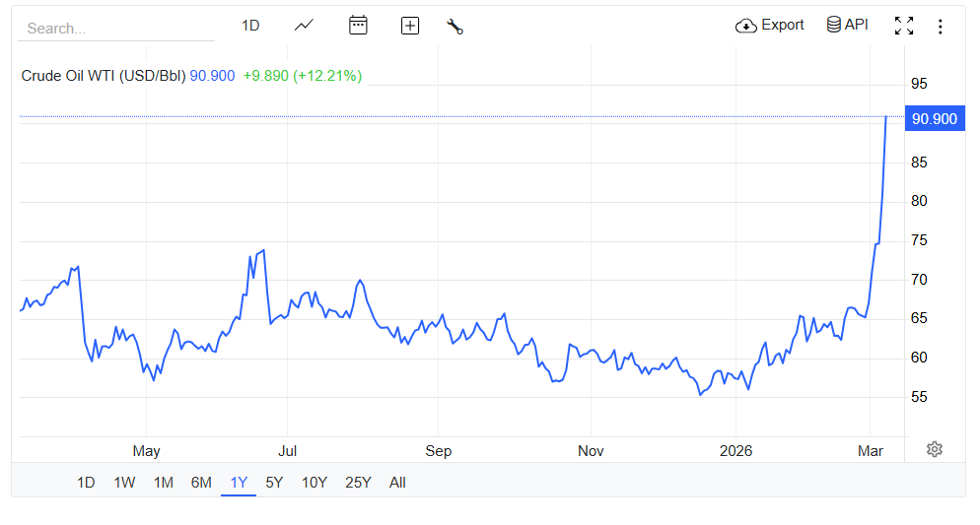Image resolution: width=980 pixels, height=525 pixels.
Task: Export chart data via cloud icon
Action: click(770, 26)
